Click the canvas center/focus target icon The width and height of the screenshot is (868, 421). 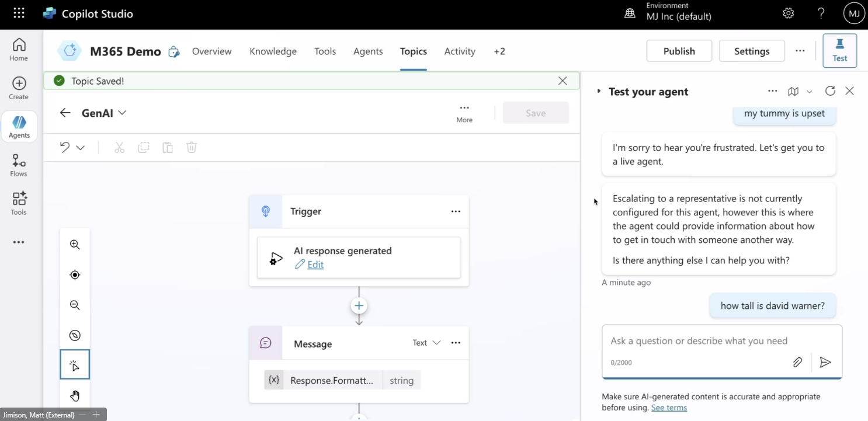(75, 275)
